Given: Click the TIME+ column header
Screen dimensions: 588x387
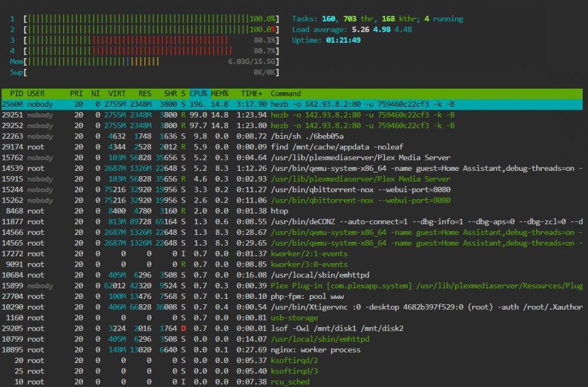Looking at the screenshot, I should click(252, 93).
